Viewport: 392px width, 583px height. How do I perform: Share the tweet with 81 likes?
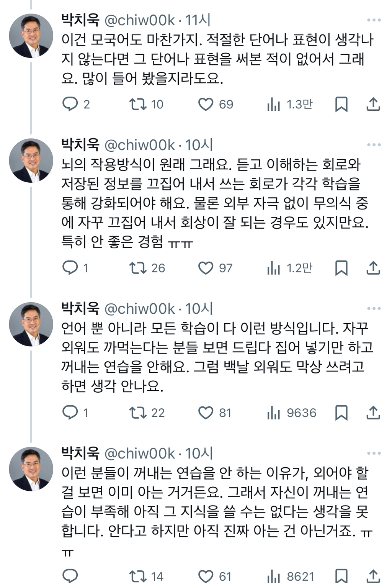(x=373, y=413)
